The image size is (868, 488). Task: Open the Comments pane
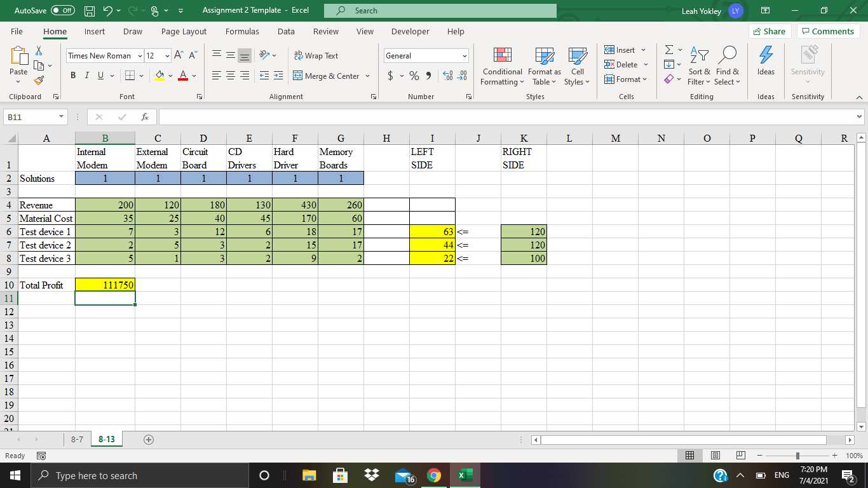click(x=827, y=32)
